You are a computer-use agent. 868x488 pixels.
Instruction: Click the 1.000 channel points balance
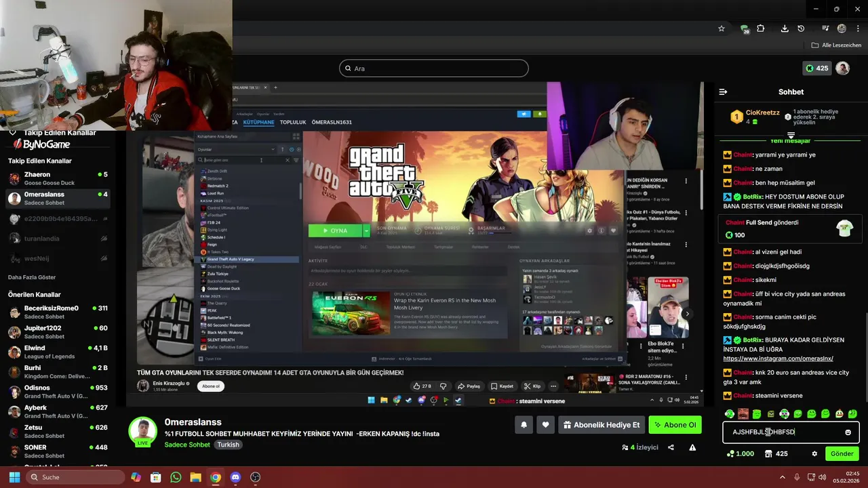click(x=739, y=453)
